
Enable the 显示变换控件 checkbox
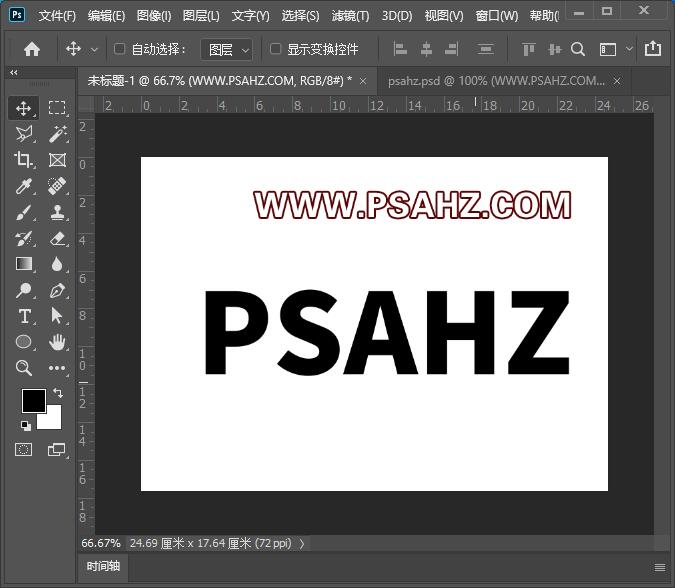coord(276,49)
